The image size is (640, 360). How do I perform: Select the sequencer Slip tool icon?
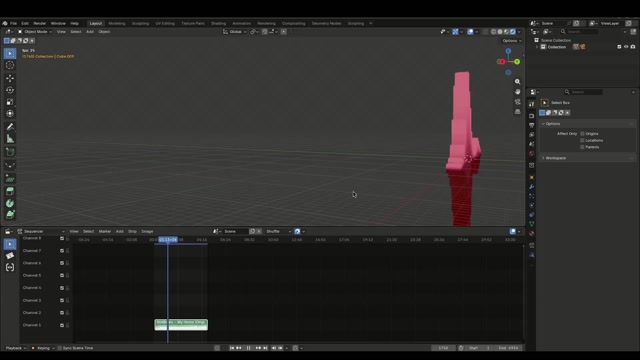pyautogui.click(x=10, y=267)
